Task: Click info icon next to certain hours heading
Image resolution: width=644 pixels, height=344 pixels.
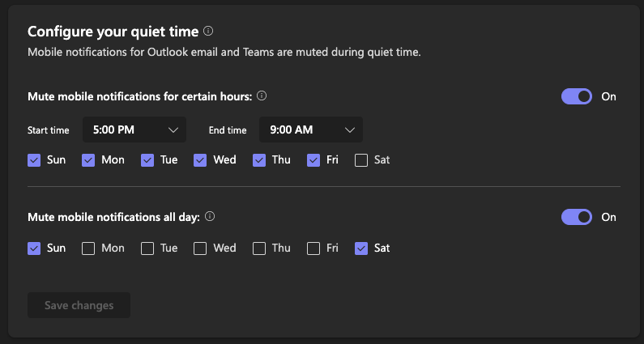Action: point(262,96)
